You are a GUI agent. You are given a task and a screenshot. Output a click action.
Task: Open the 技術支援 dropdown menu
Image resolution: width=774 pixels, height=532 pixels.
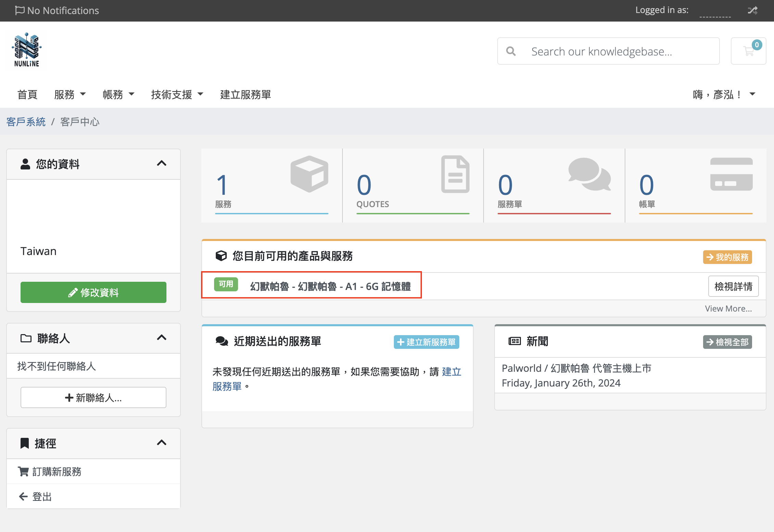point(177,94)
